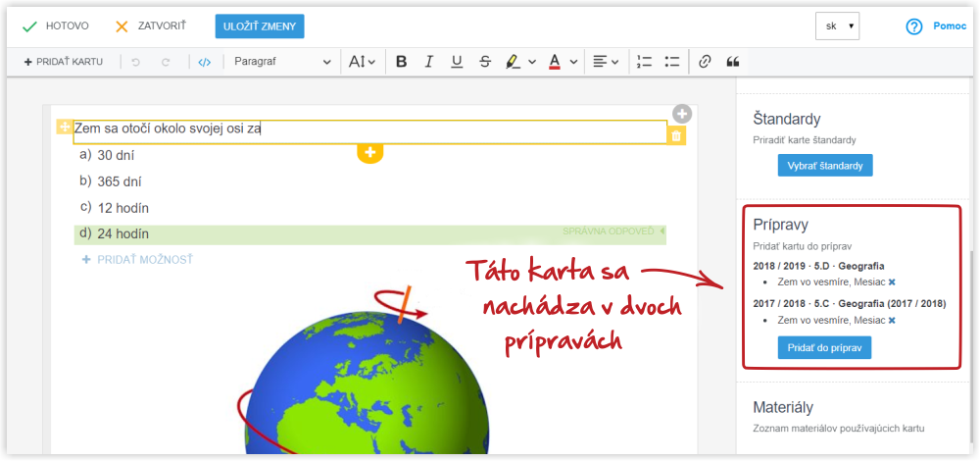The width and height of the screenshot is (980, 461).
Task: Open the font size dropdown
Action: click(x=362, y=62)
